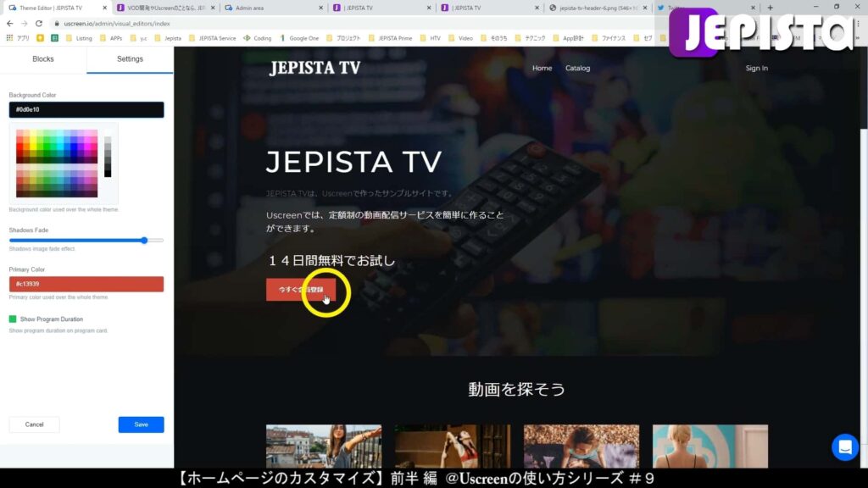This screenshot has height=488, width=868.
Task: Click the browser address bar URL
Action: coord(117,24)
